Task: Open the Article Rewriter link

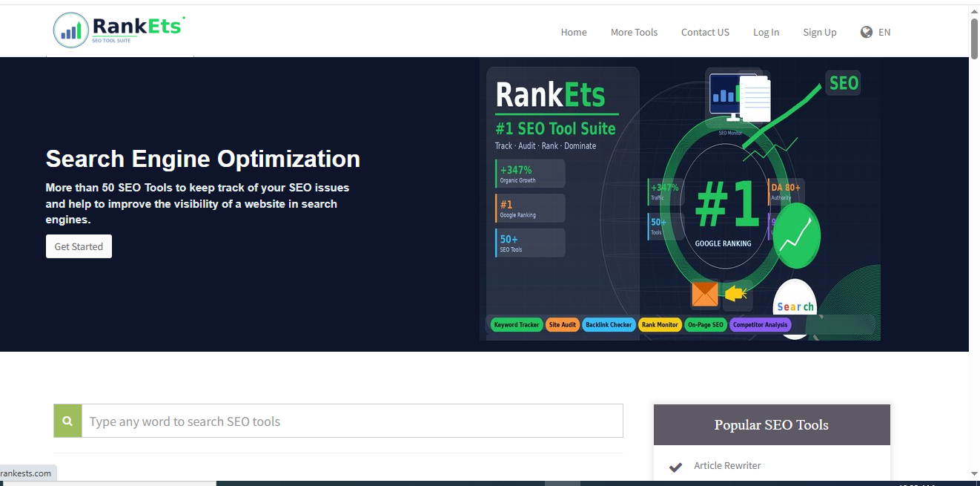Action: (x=727, y=465)
